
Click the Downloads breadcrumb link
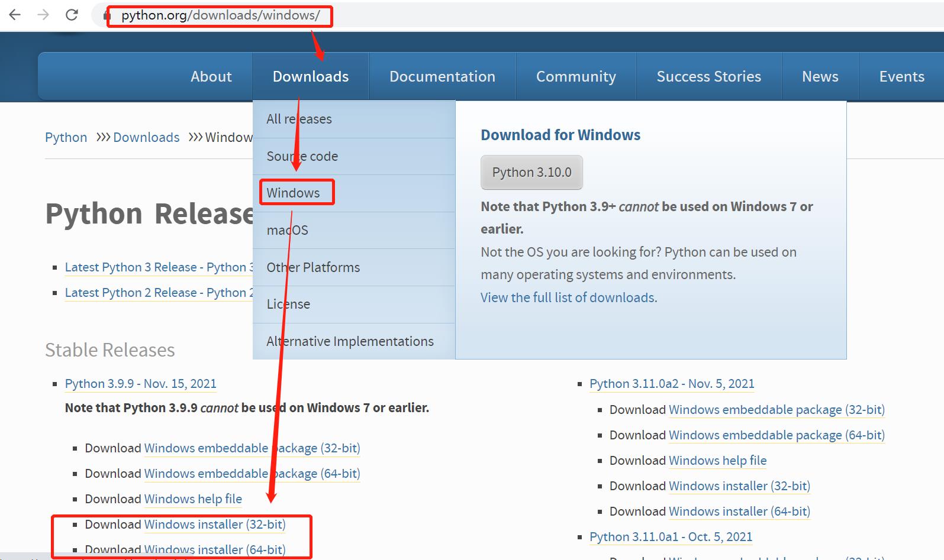pyautogui.click(x=146, y=137)
